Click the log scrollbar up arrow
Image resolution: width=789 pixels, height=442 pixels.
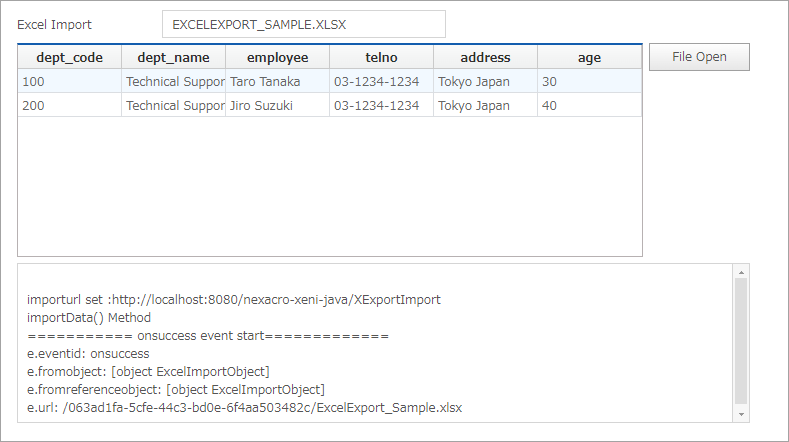click(x=741, y=272)
